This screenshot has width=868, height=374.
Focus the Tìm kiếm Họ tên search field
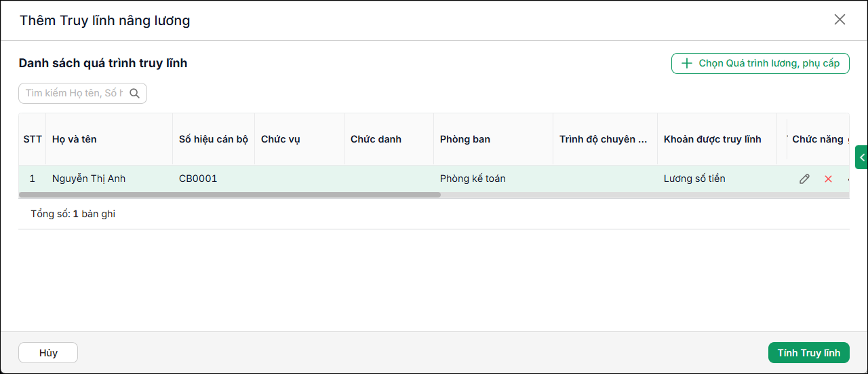[x=75, y=94]
